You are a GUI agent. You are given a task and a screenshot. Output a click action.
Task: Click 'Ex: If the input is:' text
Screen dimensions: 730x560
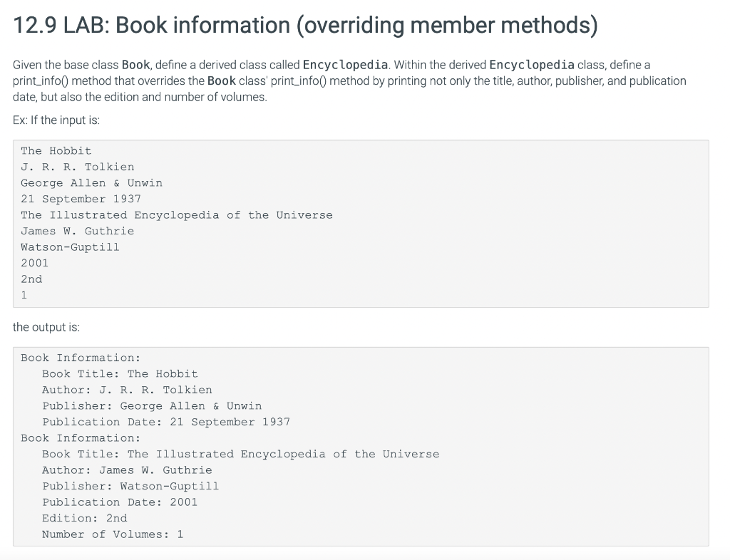point(56,120)
